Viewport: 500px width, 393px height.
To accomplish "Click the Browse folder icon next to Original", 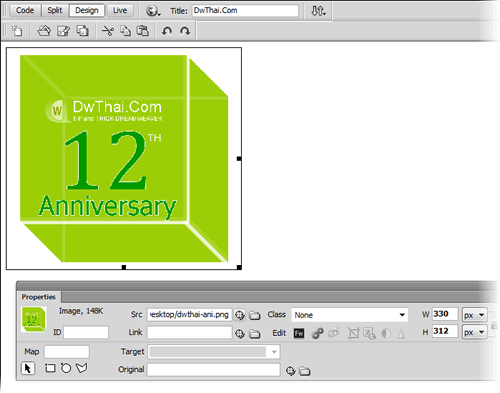I will 305,371.
